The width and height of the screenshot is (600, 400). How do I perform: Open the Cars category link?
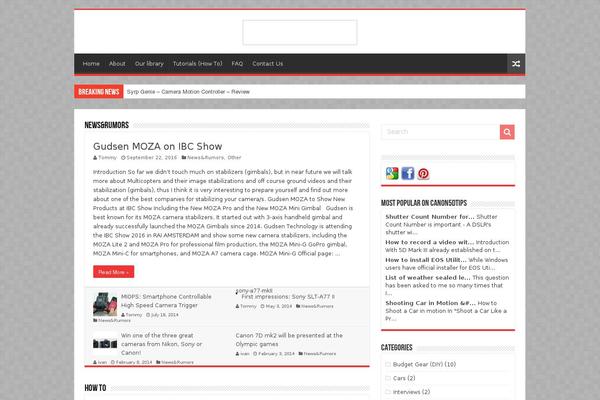pos(404,378)
